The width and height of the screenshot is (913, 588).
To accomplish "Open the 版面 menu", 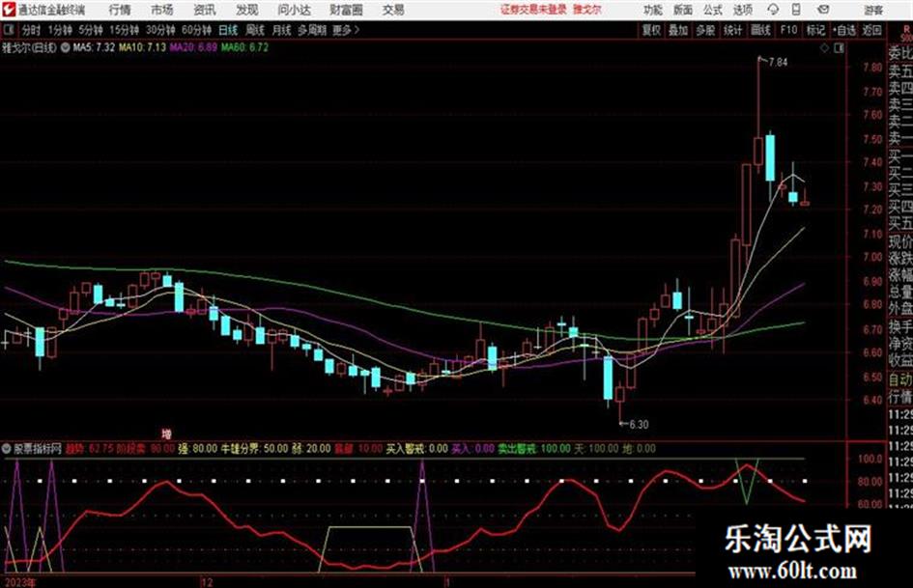I will point(682,10).
